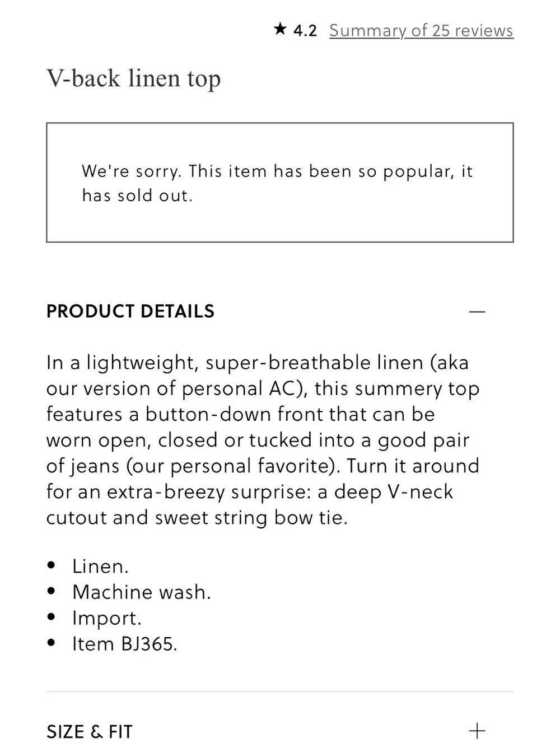
Task: Click the sold out notice box
Action: 280,183
